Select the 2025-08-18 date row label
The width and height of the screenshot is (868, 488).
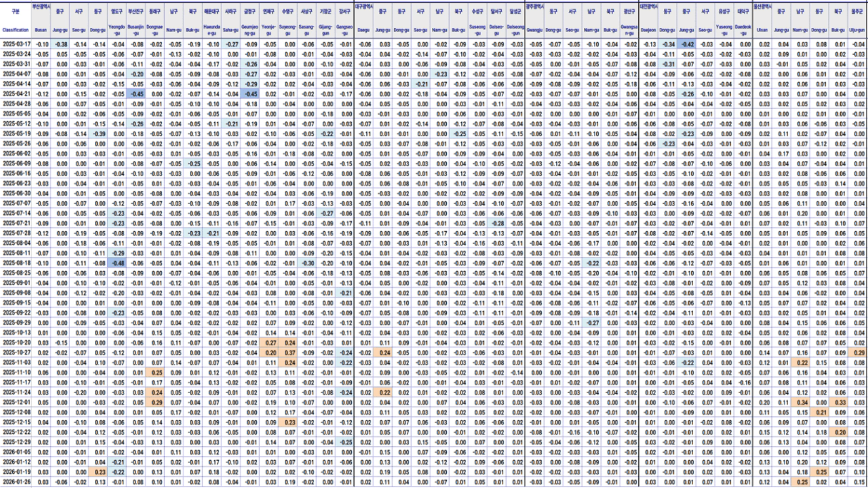click(16, 263)
